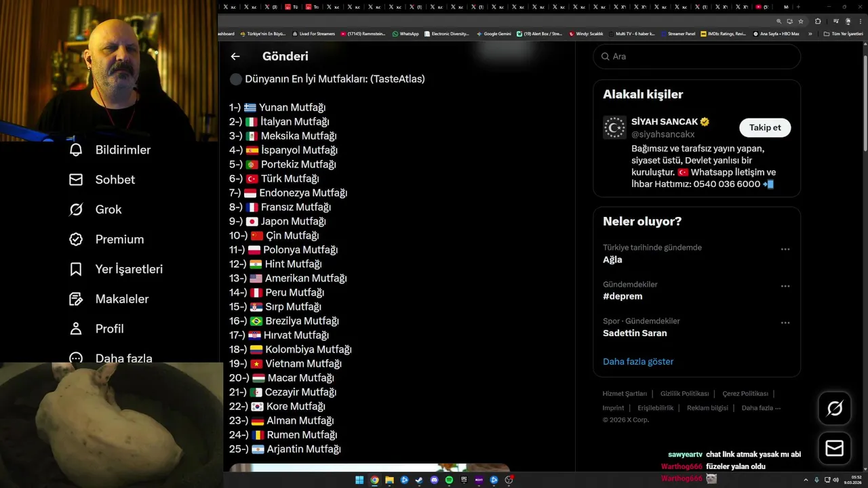
Task: Open the Livad For Streamers bookmark
Action: pyautogui.click(x=313, y=34)
